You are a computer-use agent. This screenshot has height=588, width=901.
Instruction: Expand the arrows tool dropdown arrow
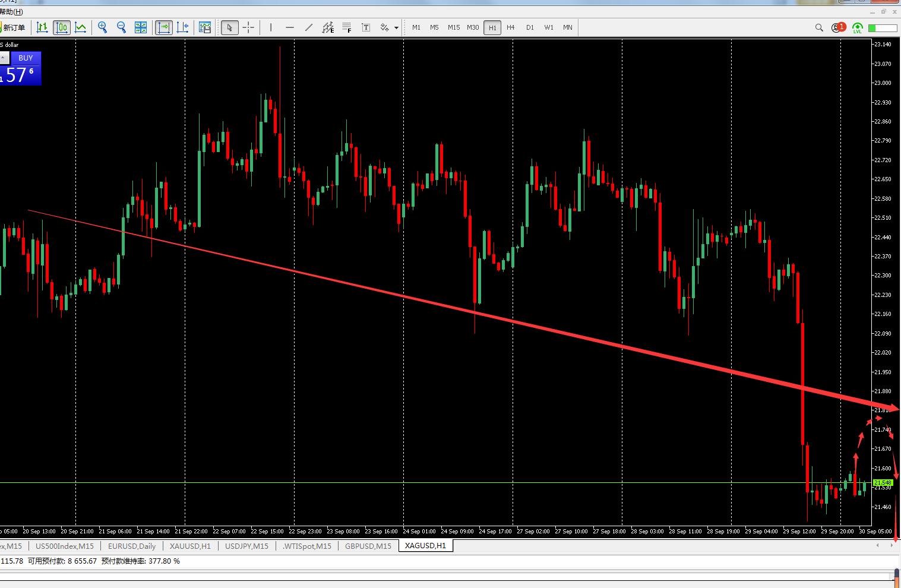[397, 28]
